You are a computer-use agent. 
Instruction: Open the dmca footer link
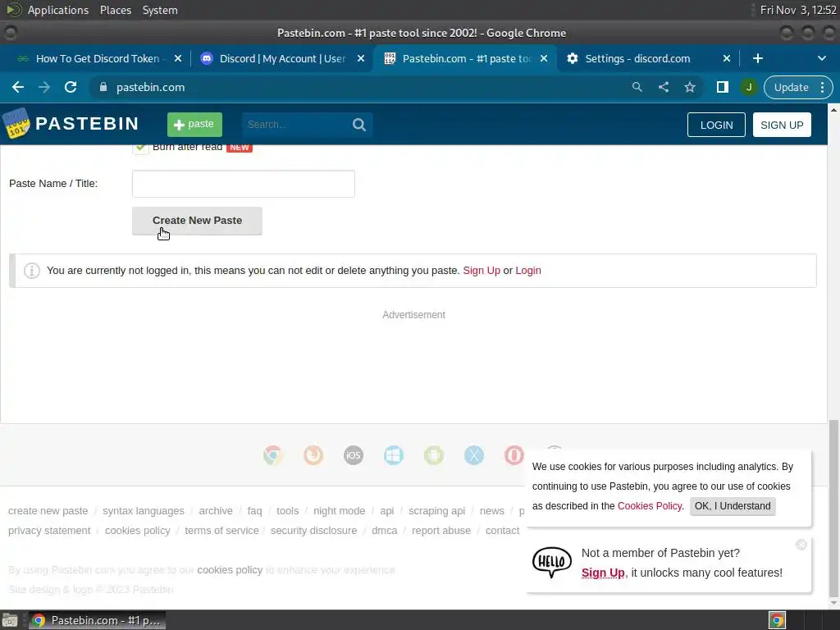click(384, 531)
